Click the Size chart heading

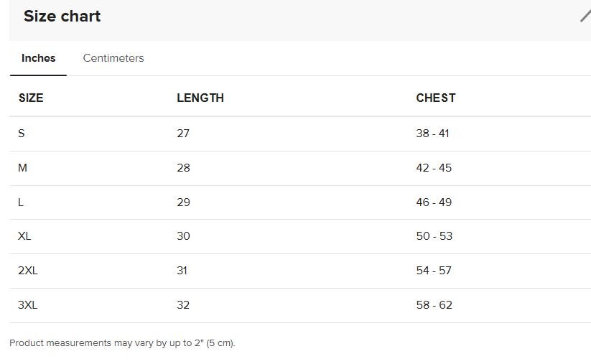pos(62,17)
